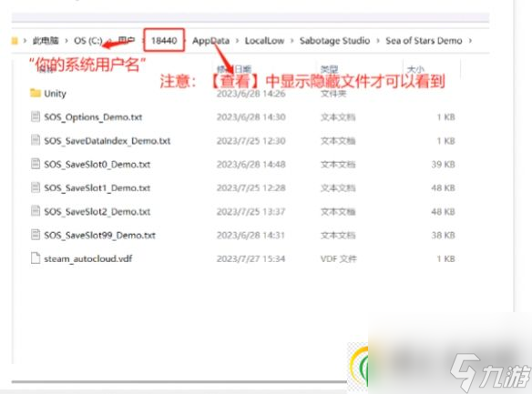This screenshot has height=394, width=532.
Task: Sort files by the 大小 column header
Action: click(x=415, y=69)
